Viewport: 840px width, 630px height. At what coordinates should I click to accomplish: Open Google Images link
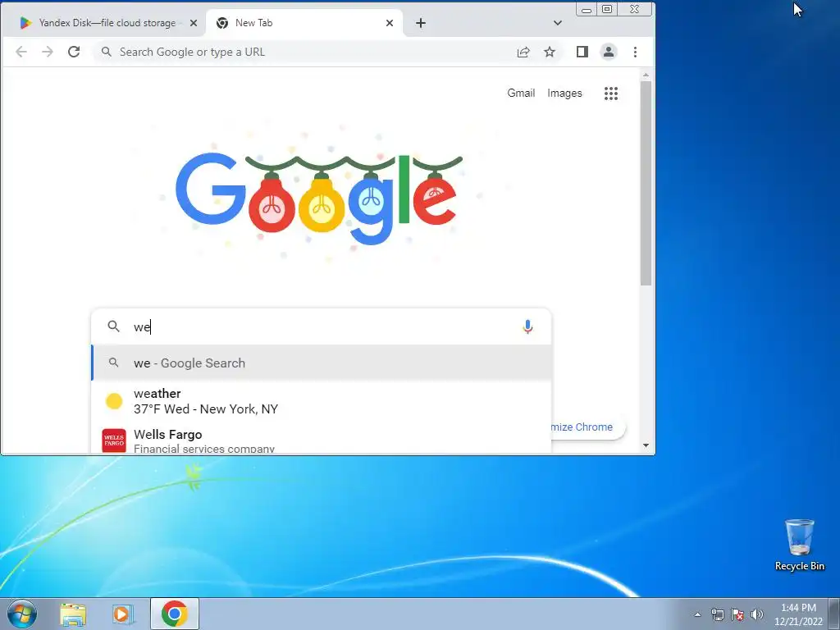click(x=564, y=94)
